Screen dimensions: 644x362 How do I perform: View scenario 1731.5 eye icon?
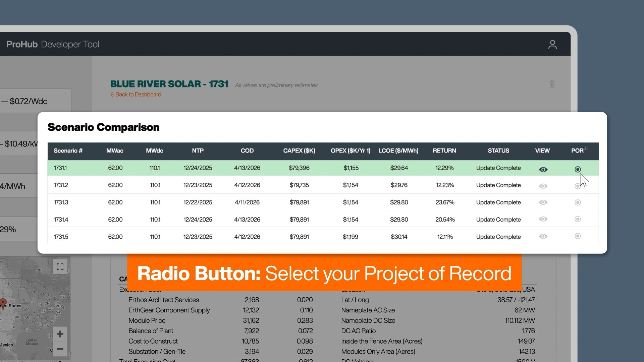[x=543, y=237]
